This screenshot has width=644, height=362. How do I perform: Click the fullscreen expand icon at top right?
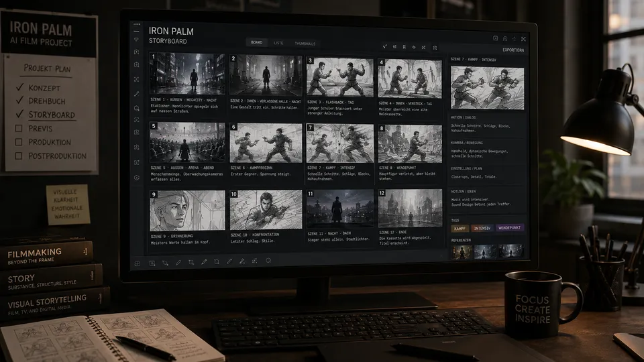click(524, 39)
